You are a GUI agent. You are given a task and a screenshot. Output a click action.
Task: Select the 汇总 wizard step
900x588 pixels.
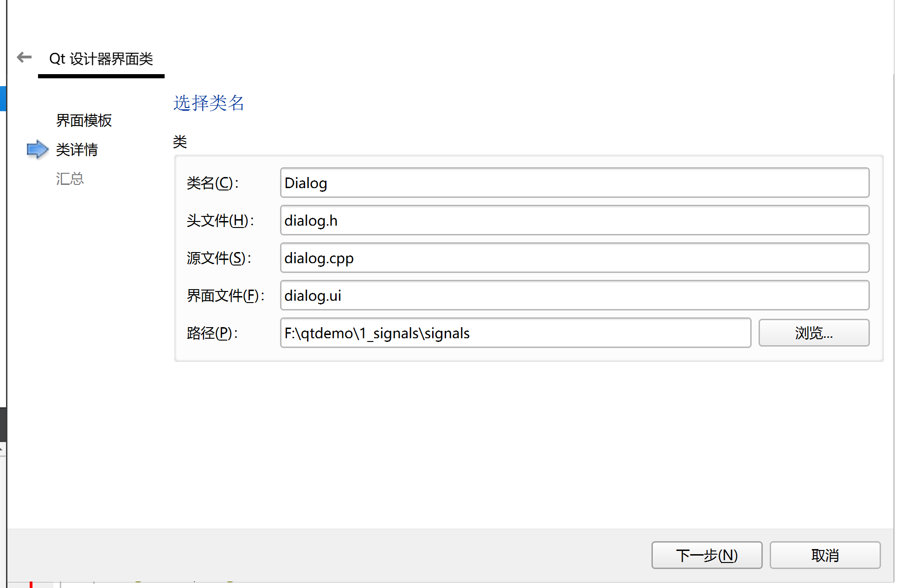pyautogui.click(x=70, y=179)
